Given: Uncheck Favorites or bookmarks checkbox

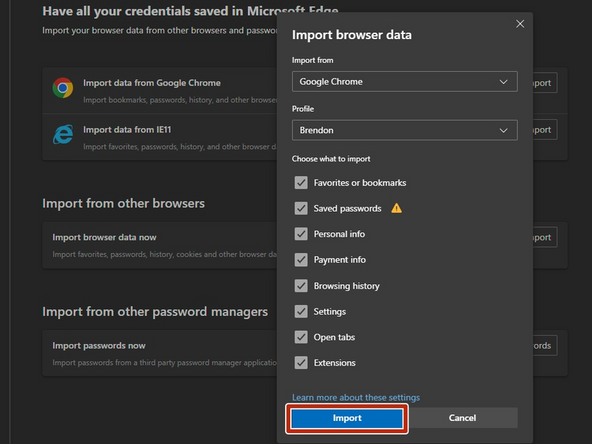Looking at the screenshot, I should pos(301,183).
